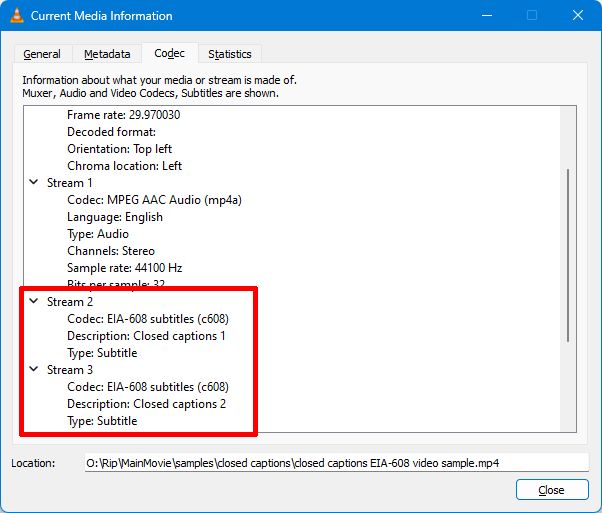Select 'Sample rate: 44100 Hz' row
This screenshot has height=513, width=602.
124,268
